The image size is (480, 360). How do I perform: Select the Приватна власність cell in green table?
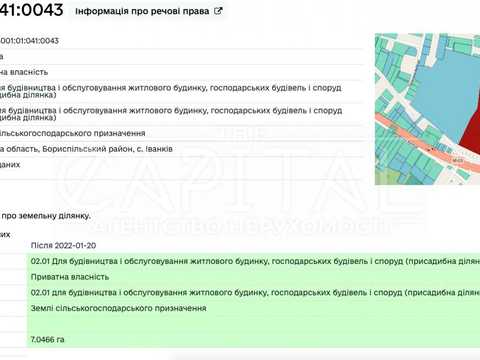tap(70, 277)
